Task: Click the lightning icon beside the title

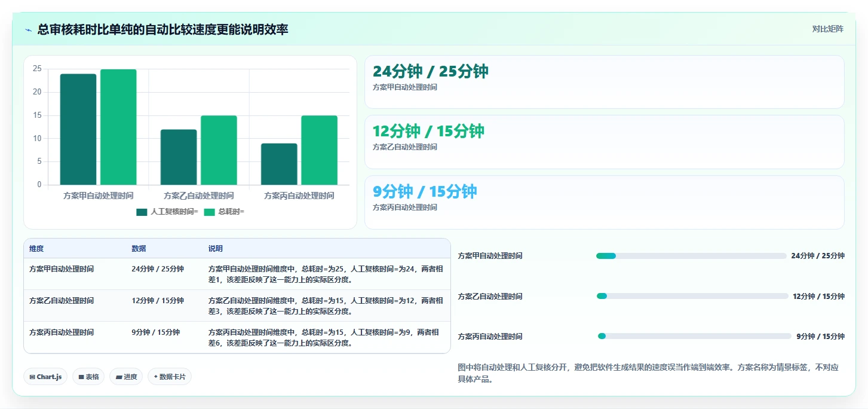Action: pyautogui.click(x=29, y=29)
